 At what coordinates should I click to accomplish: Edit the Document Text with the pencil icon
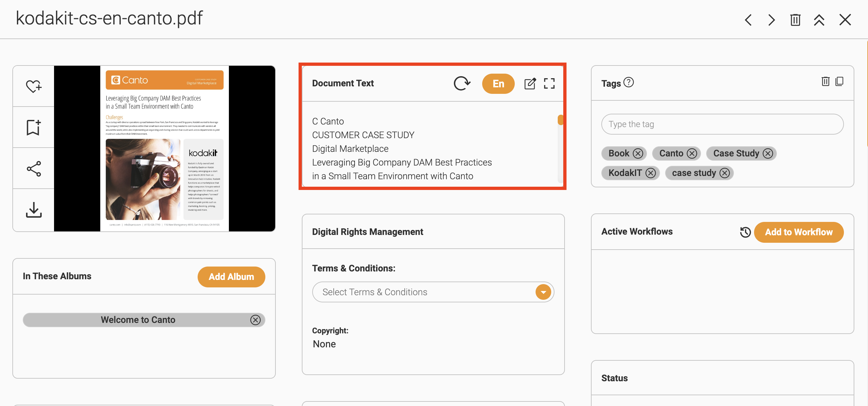[530, 83]
